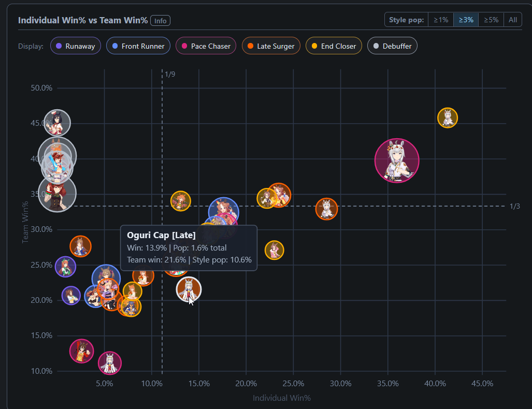Click the chart title Individual Win% vs Team Win%
Screen dimensions: 532x409
(x=83, y=20)
